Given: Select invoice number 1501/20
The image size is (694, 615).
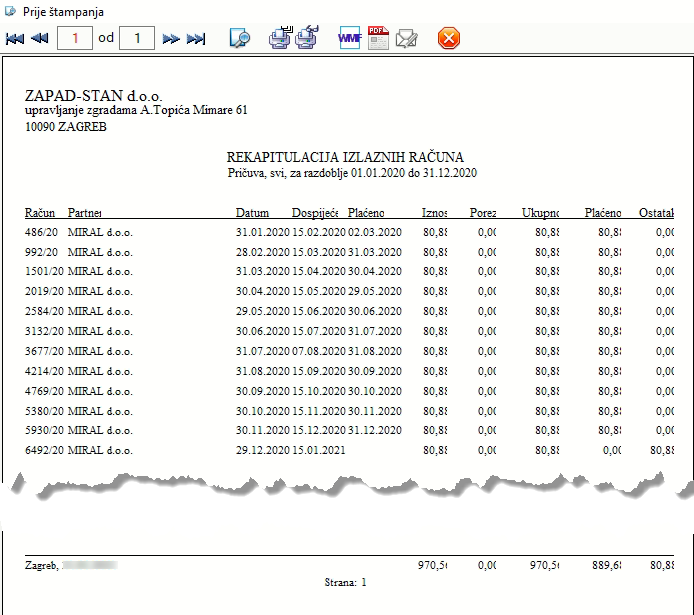Looking at the screenshot, I should click(44, 271).
